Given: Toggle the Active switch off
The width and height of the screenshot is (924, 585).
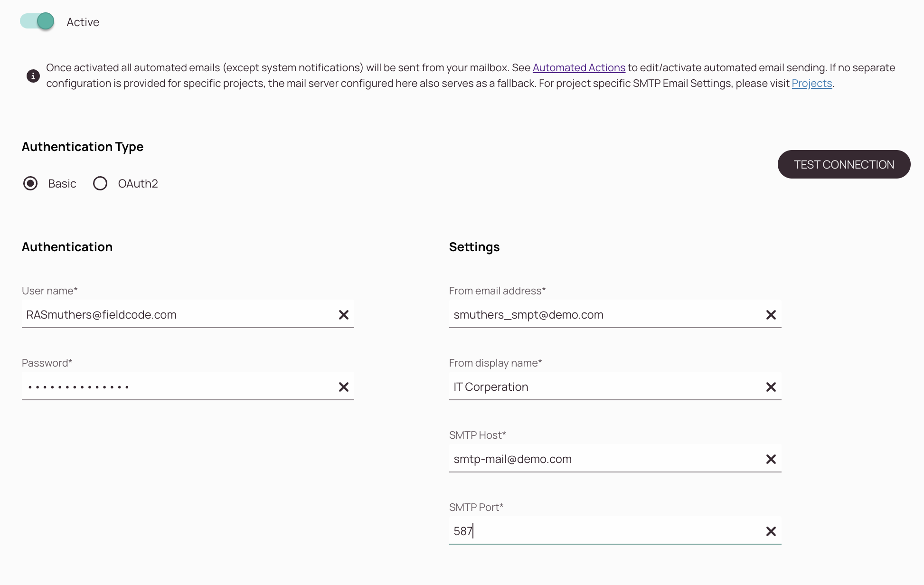Looking at the screenshot, I should click(x=37, y=21).
